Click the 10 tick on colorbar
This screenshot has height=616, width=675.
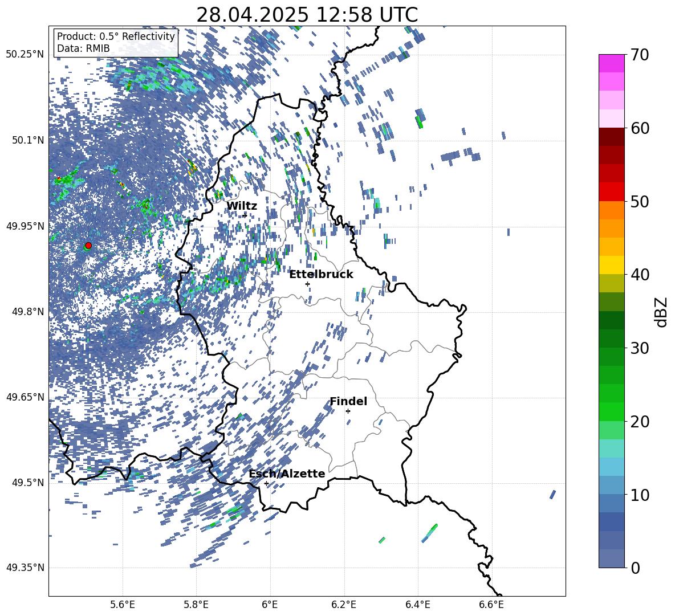(640, 495)
